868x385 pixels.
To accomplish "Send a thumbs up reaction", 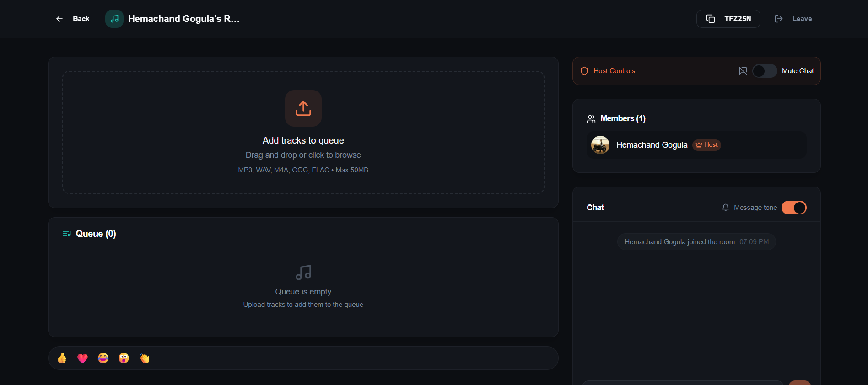I will [62, 358].
